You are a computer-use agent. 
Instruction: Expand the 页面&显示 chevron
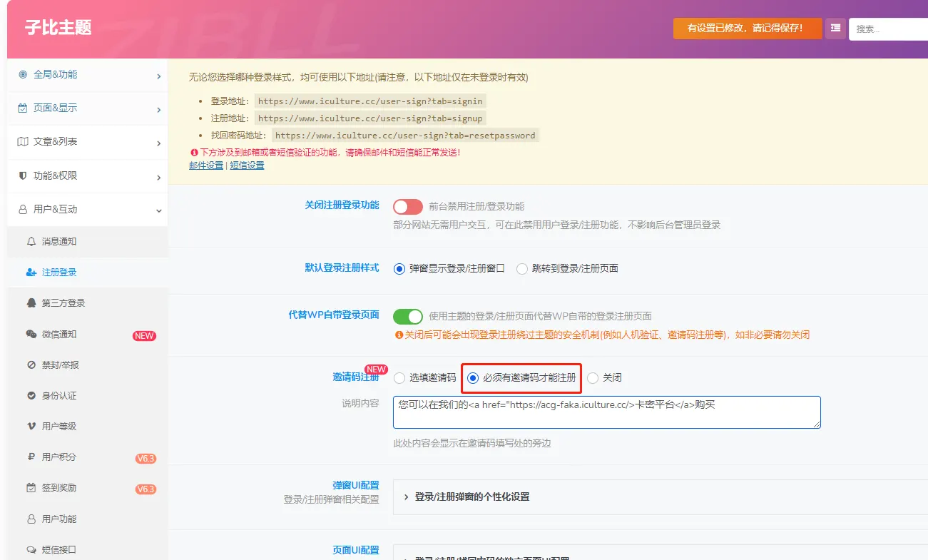pos(158,110)
